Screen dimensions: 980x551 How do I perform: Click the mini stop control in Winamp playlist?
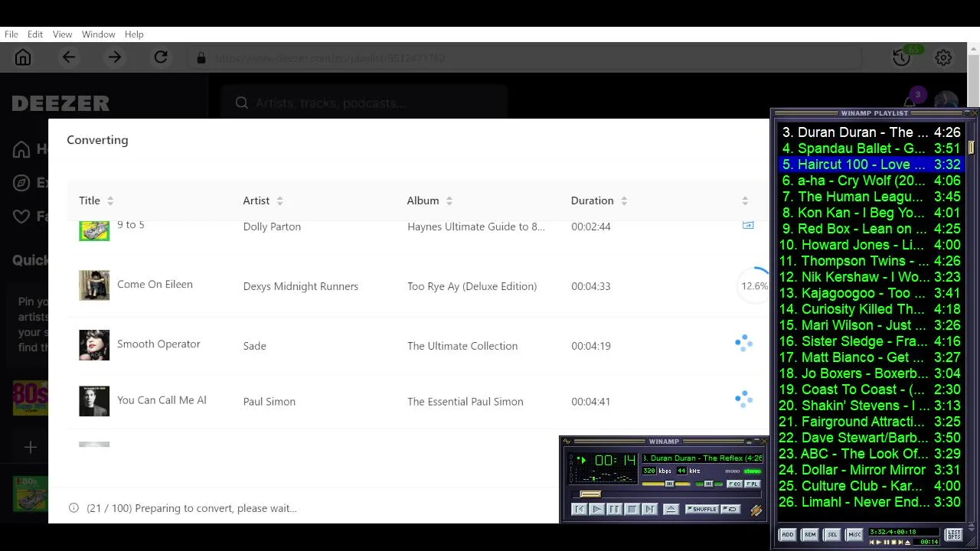pyautogui.click(x=893, y=542)
